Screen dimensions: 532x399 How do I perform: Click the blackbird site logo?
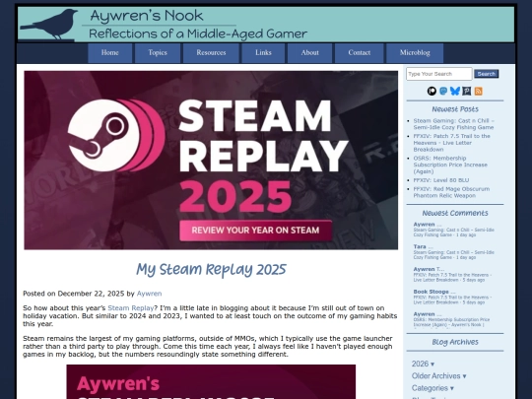tap(49, 25)
